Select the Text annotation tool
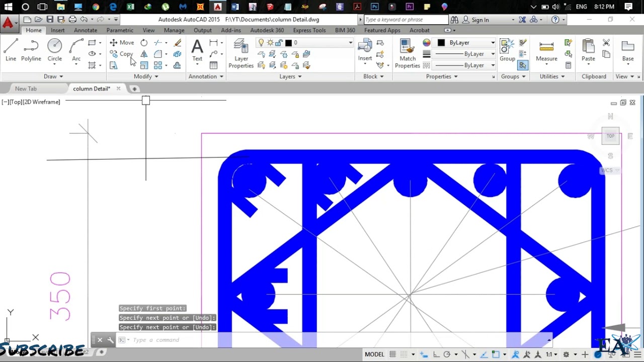 (197, 50)
